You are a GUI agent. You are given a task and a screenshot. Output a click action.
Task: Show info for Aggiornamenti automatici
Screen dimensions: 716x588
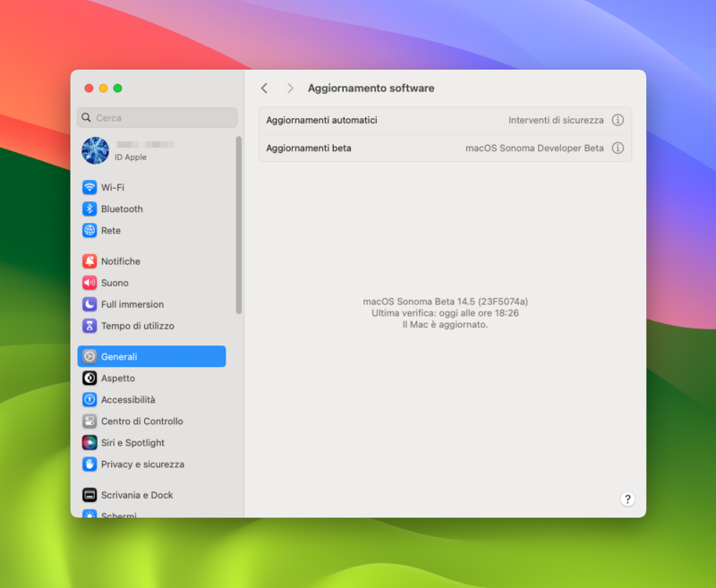[618, 120]
